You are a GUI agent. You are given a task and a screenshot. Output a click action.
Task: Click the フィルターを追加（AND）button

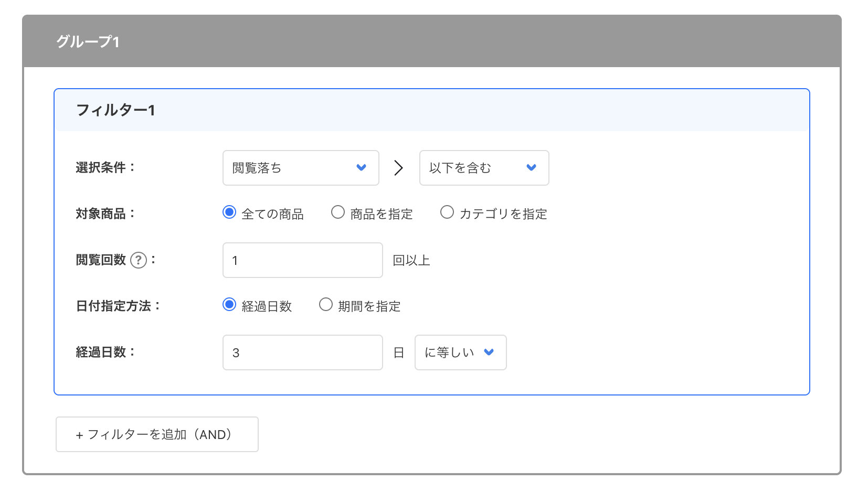click(x=156, y=434)
